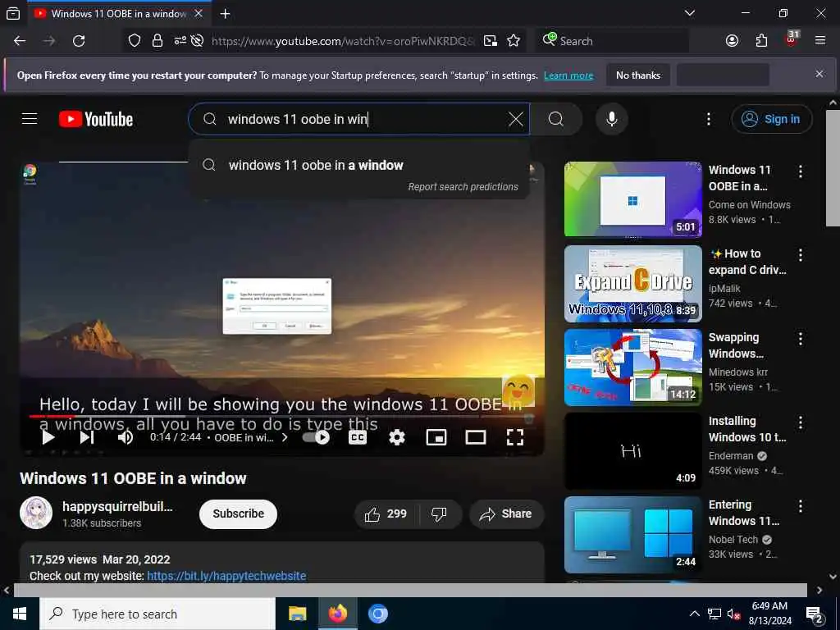Reload the page in Firefox

79,41
